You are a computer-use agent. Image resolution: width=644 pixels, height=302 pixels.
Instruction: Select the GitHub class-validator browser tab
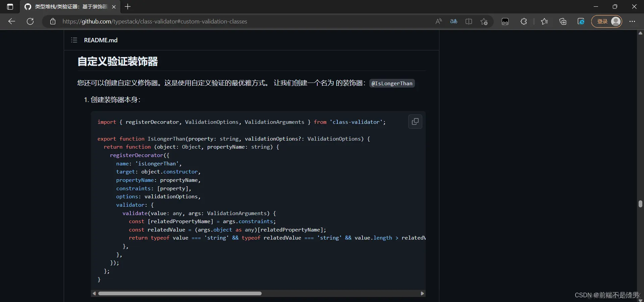pos(70,7)
